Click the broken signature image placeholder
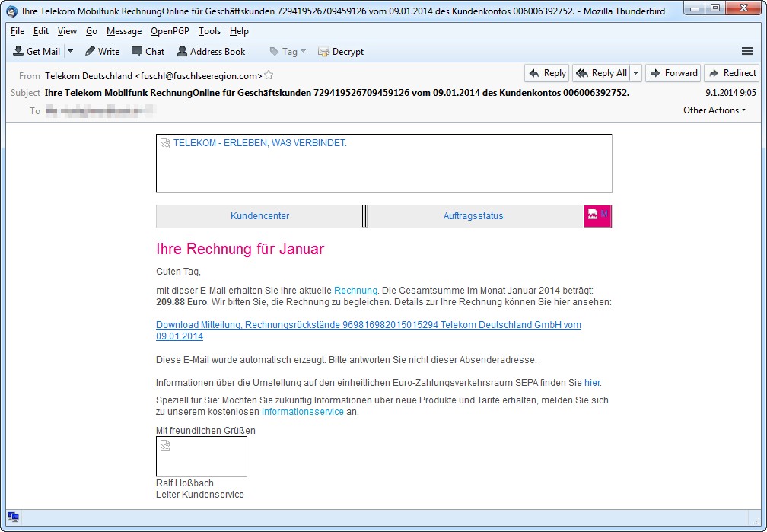The width and height of the screenshot is (767, 532). [202, 457]
